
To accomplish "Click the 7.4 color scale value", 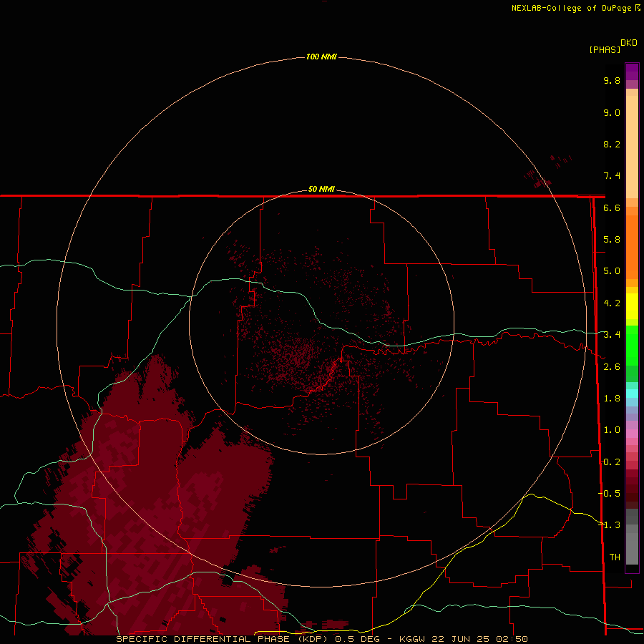I will click(612, 176).
